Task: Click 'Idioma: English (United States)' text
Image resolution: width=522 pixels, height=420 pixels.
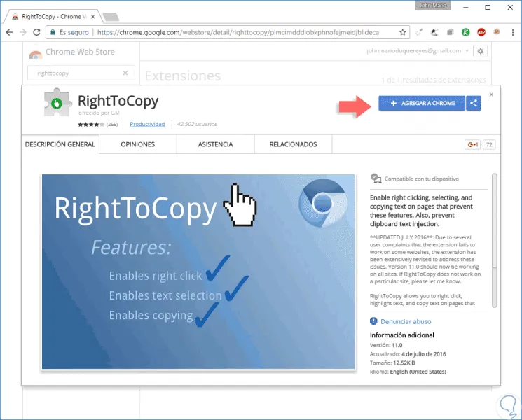Action: 408,372
